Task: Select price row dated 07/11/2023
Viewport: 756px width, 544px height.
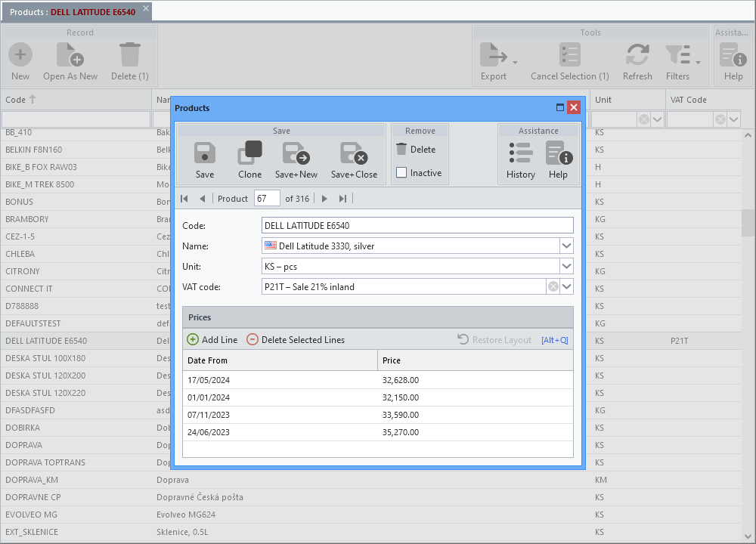Action: click(378, 415)
